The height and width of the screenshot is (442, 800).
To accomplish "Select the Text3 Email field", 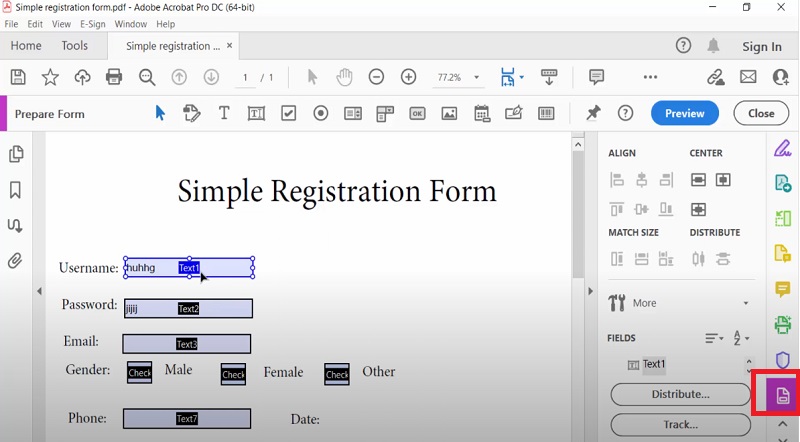I will pyautogui.click(x=187, y=344).
